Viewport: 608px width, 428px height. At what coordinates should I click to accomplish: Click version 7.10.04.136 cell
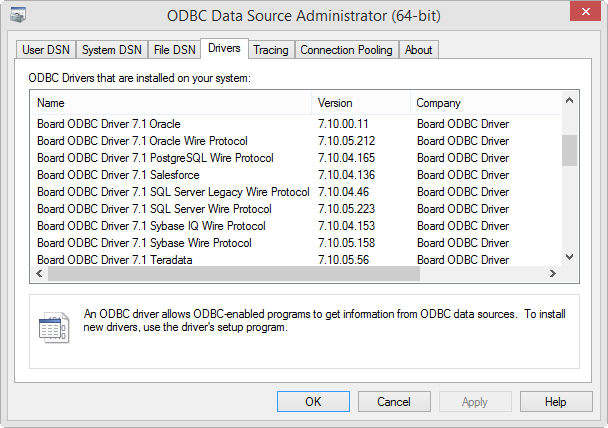(x=347, y=175)
